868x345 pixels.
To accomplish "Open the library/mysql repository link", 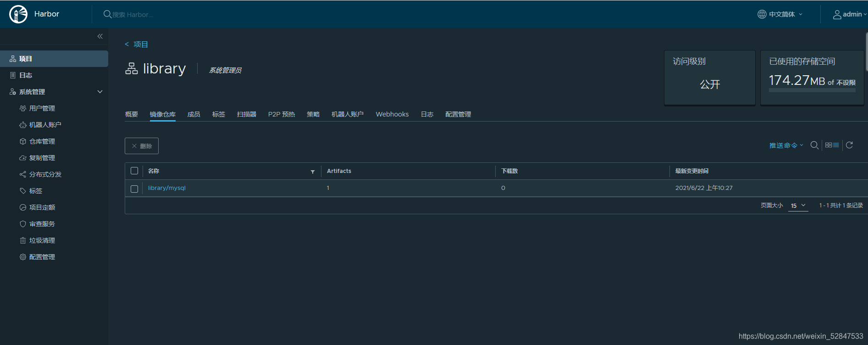I will coord(166,188).
